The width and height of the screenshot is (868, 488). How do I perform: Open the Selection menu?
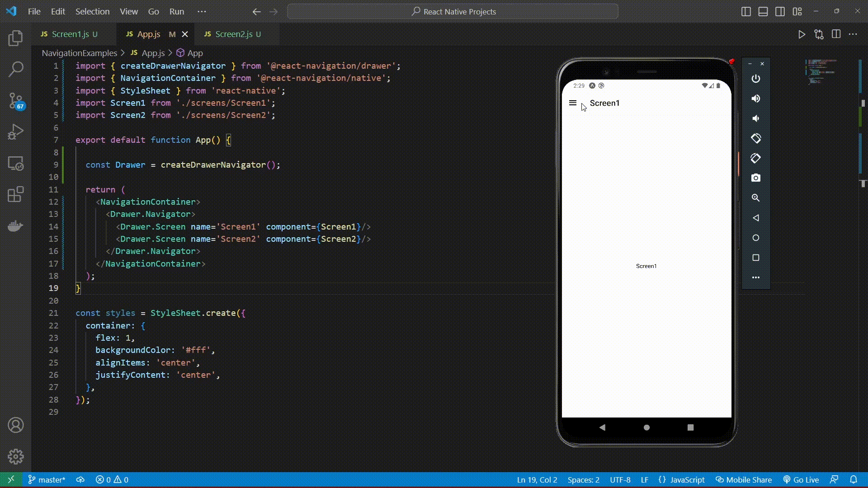click(92, 12)
